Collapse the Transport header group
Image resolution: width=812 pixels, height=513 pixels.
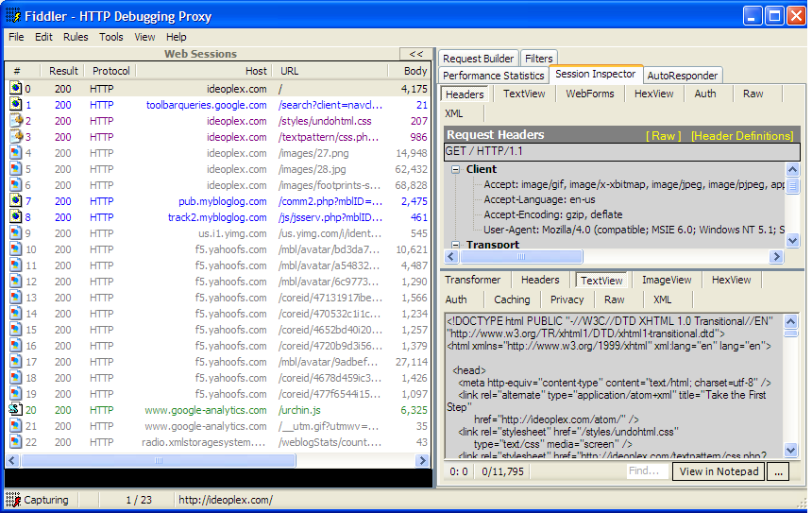click(456, 245)
